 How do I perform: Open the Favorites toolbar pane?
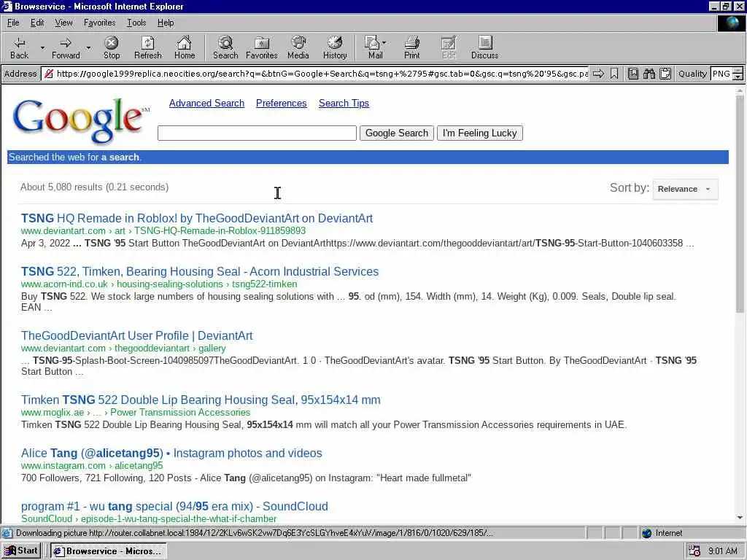pos(262,47)
